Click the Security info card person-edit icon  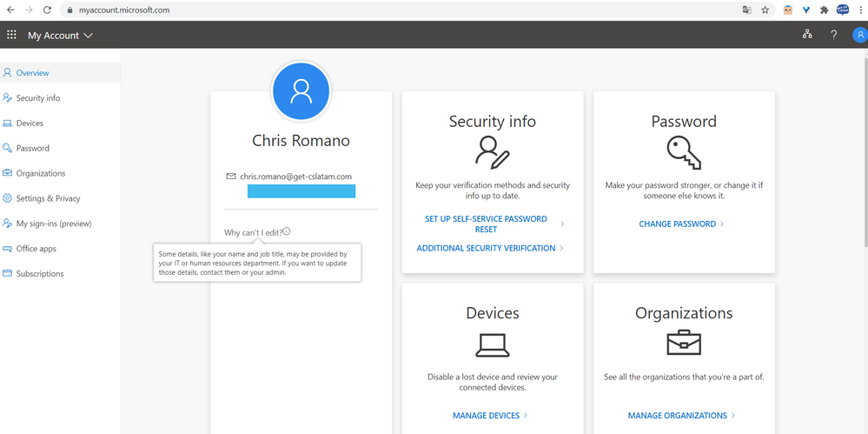click(492, 153)
